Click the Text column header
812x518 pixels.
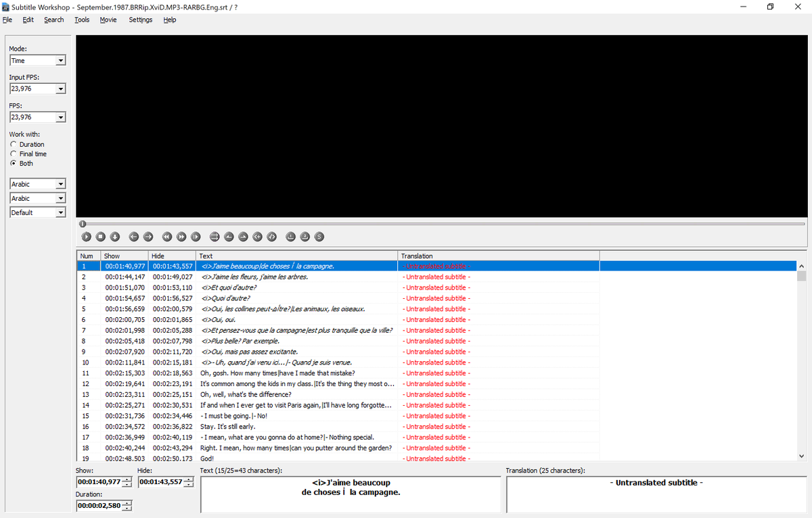[297, 256]
